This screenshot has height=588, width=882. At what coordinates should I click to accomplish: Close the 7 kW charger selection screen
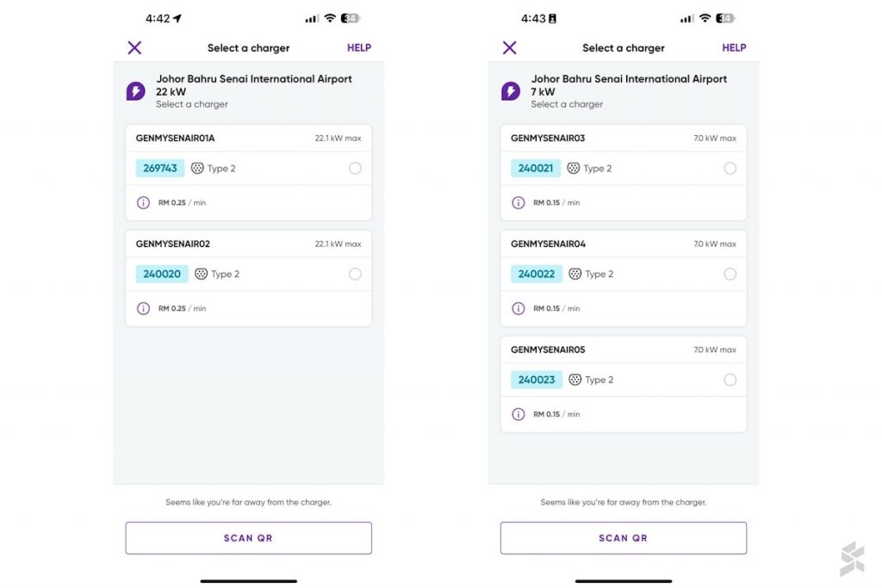pyautogui.click(x=509, y=48)
